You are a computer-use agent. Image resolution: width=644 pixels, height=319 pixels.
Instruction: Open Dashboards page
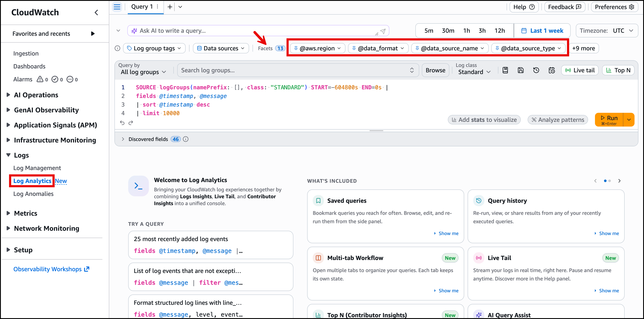tap(29, 66)
